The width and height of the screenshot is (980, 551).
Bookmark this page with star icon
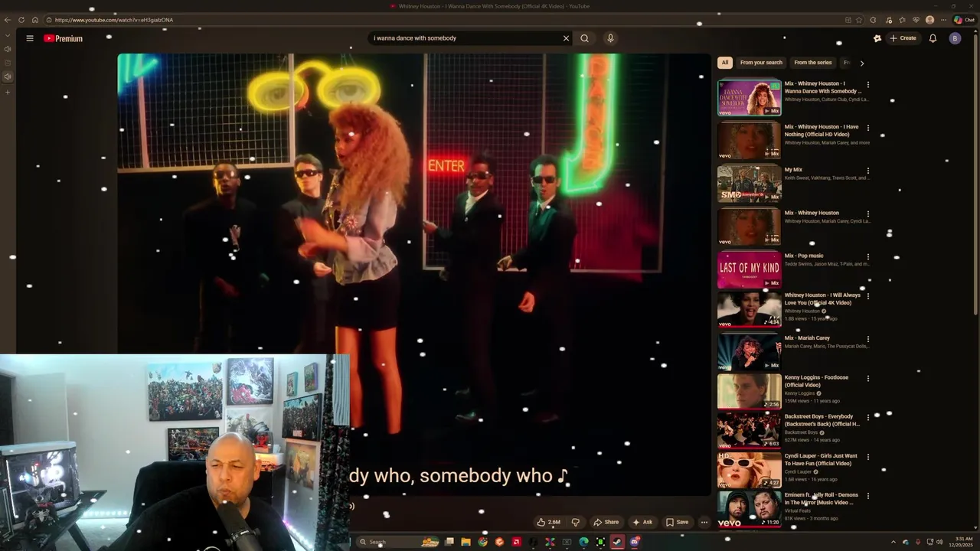coord(859,20)
